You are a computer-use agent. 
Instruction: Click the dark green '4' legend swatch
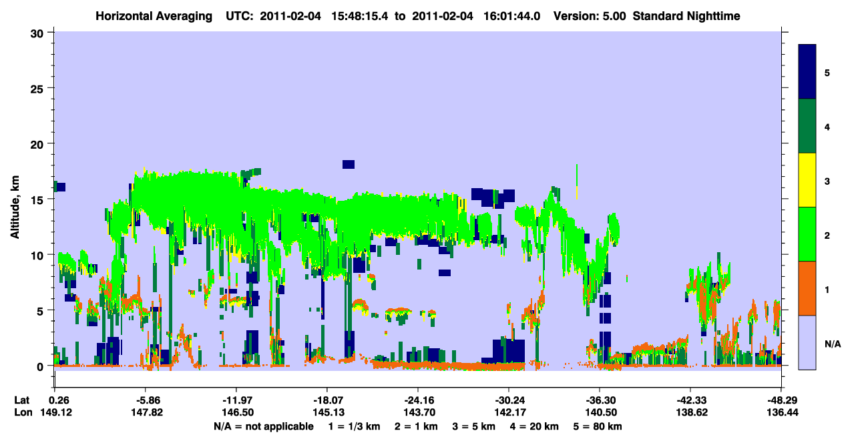807,126
